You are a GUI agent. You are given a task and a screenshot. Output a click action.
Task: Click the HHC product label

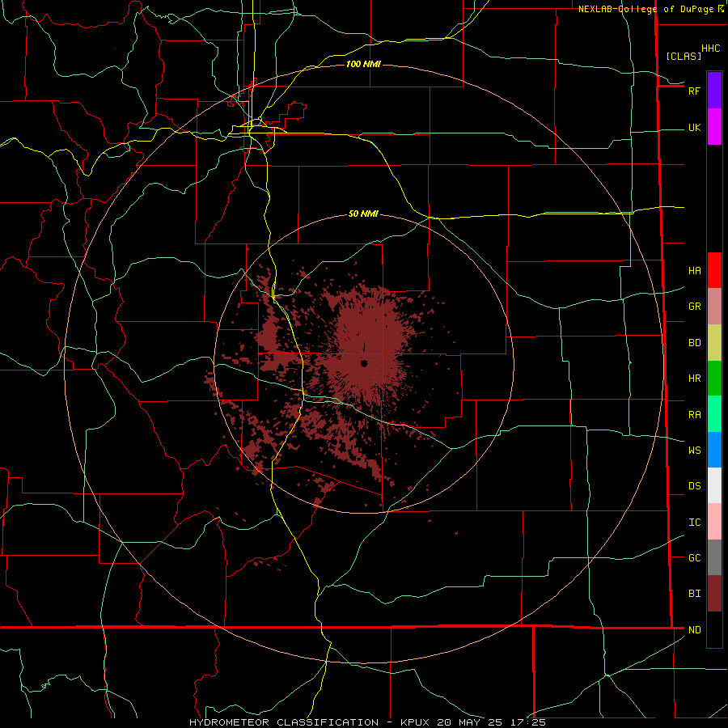(x=710, y=49)
